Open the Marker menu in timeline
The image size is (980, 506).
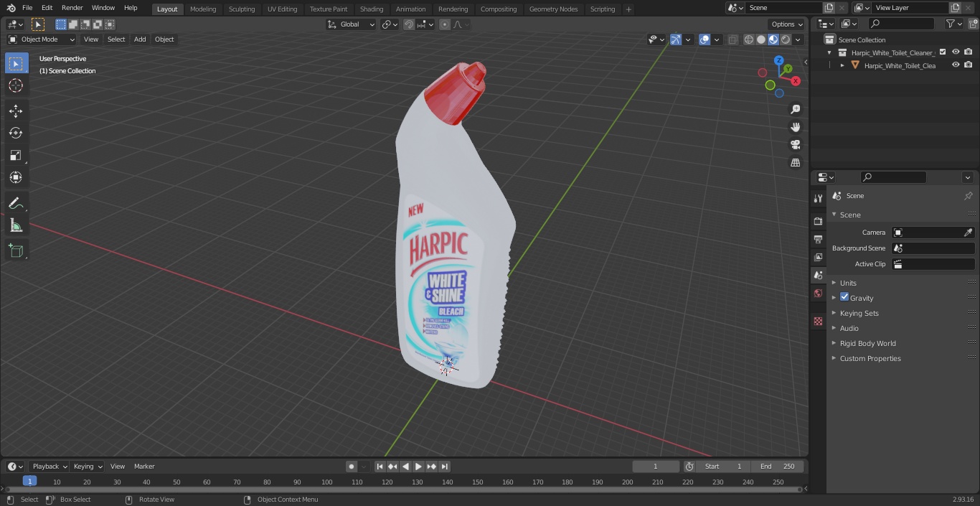click(x=144, y=467)
